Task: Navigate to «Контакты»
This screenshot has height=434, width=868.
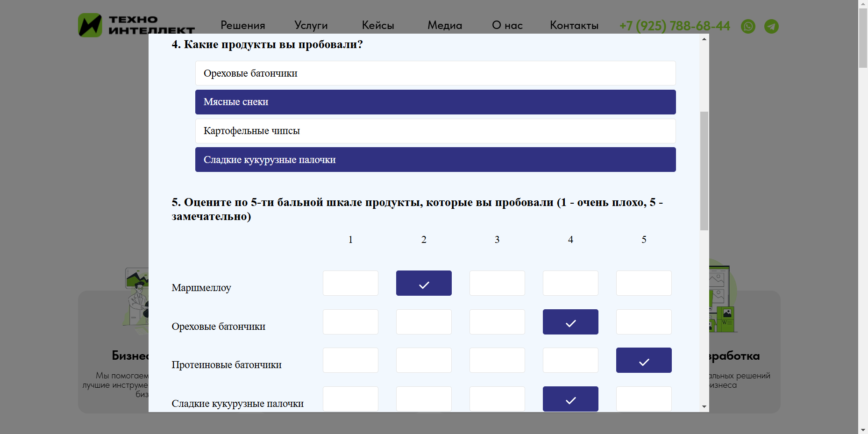Action: (574, 25)
